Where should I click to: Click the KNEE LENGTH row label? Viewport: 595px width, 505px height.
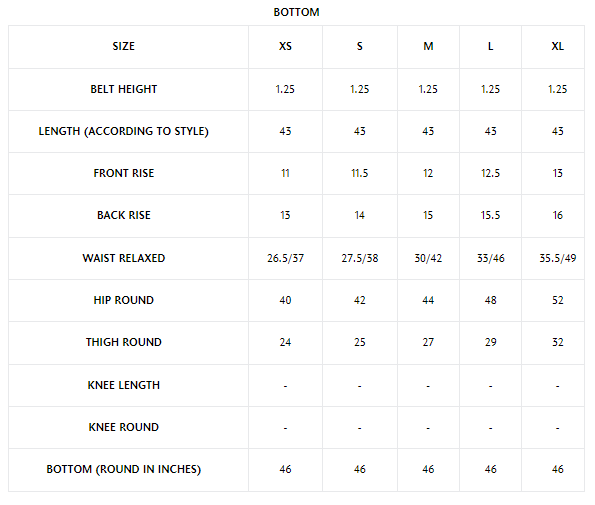(x=123, y=385)
